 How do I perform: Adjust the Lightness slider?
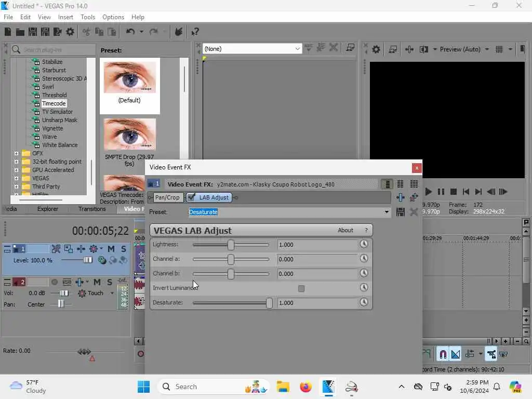coord(231,245)
